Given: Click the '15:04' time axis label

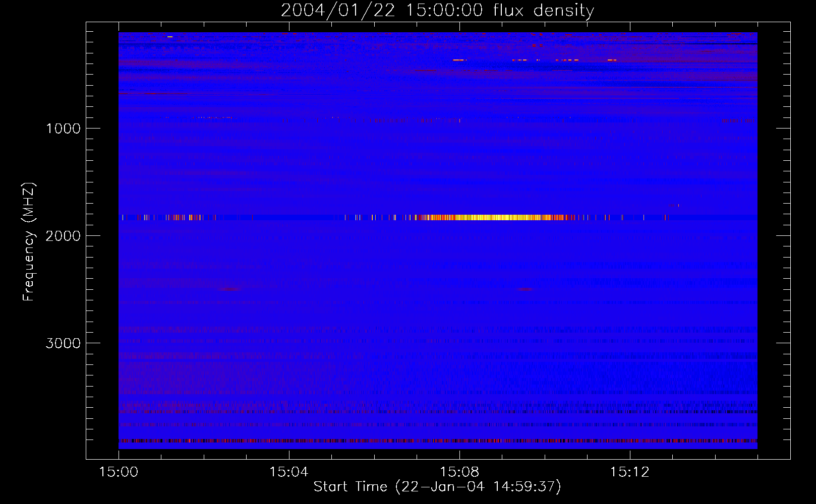Looking at the screenshot, I should 289,472.
